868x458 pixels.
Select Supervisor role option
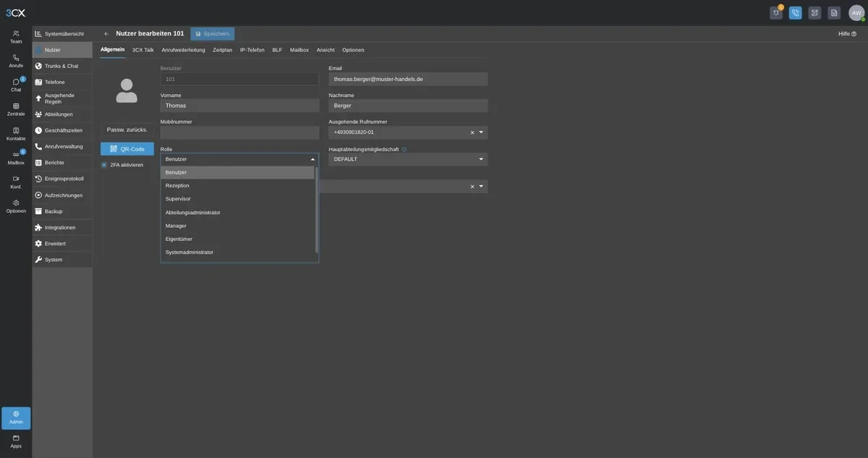pyautogui.click(x=237, y=199)
